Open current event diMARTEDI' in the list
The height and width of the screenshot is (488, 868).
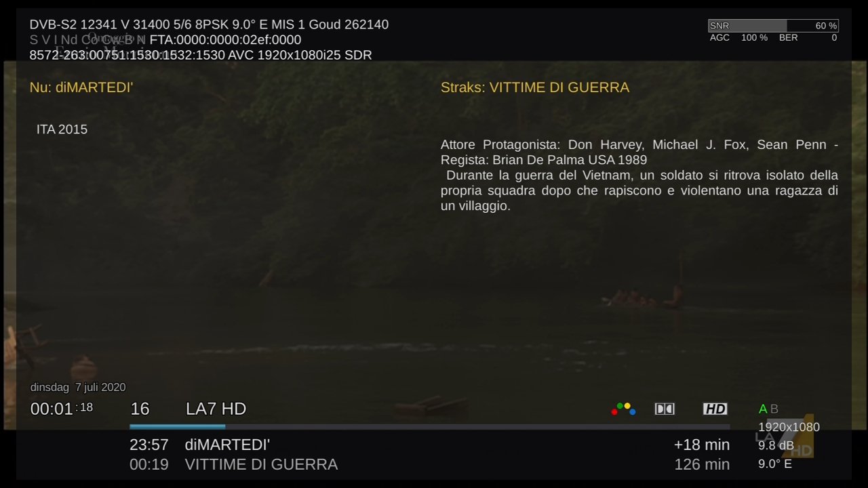point(429,445)
